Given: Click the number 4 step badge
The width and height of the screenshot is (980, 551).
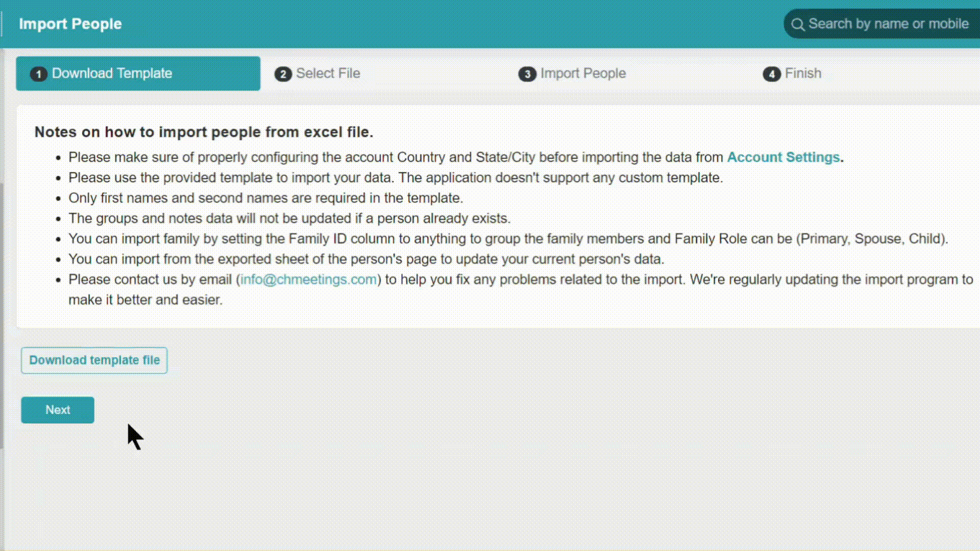Looking at the screenshot, I should [772, 74].
